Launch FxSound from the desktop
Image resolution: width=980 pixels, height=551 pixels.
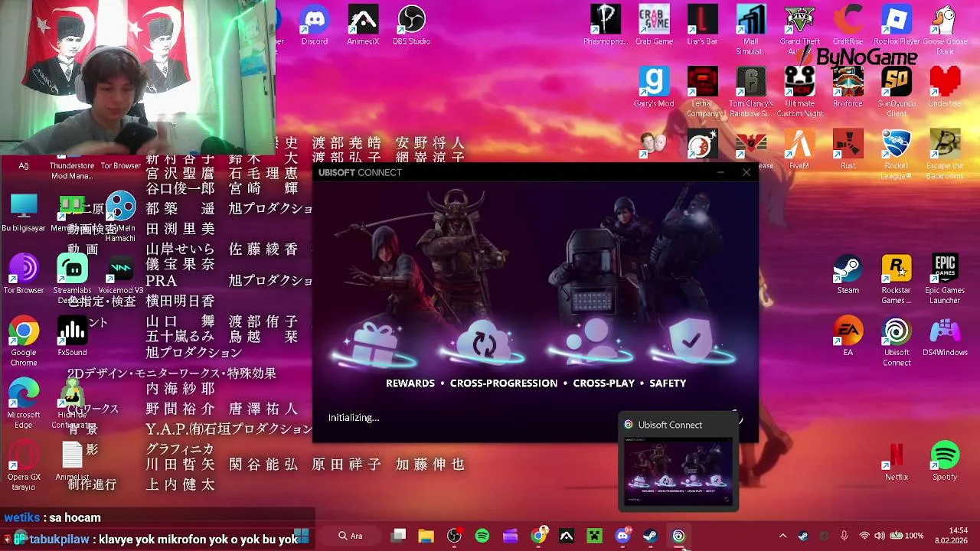click(x=72, y=336)
